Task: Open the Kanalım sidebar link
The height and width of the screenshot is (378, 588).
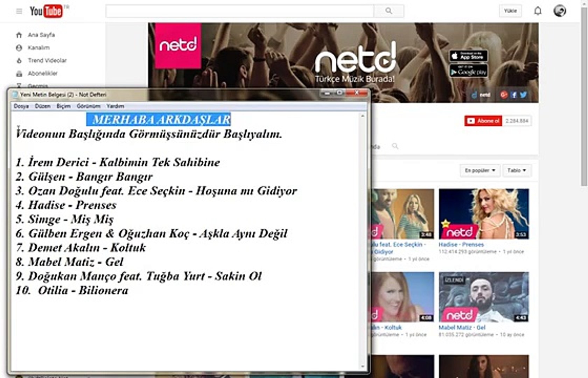Action: [39, 48]
